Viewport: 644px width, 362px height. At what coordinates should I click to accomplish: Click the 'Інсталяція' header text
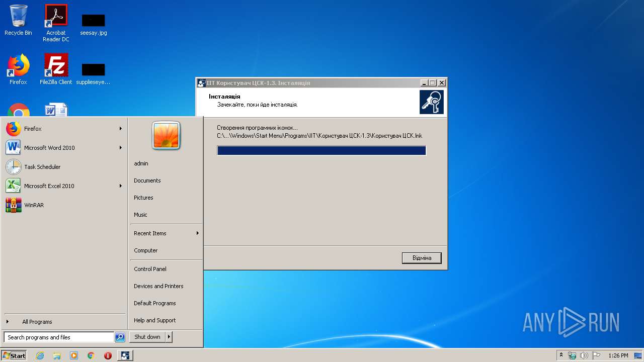[x=224, y=96]
